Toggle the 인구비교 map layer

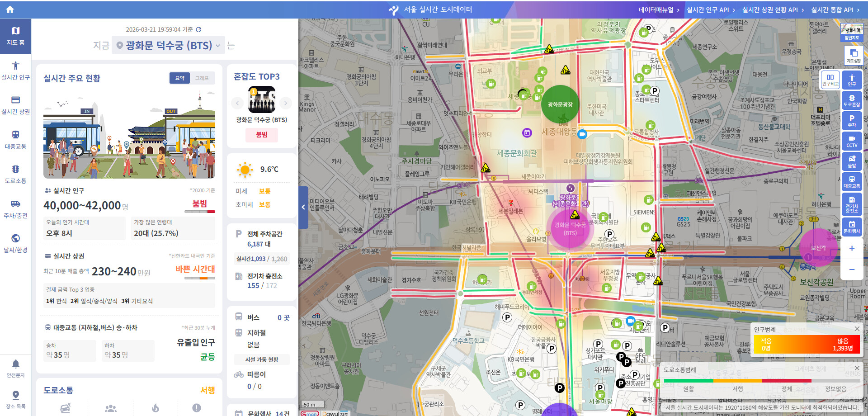[830, 80]
